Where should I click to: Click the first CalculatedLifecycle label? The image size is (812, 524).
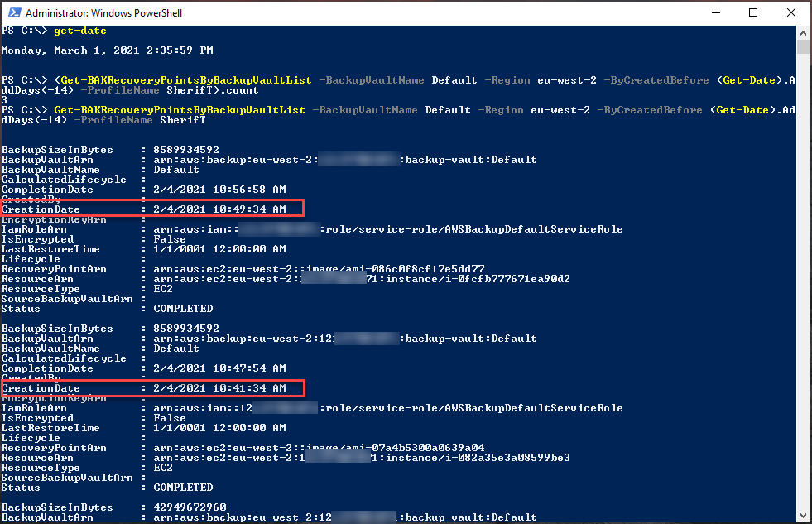pyautogui.click(x=64, y=180)
